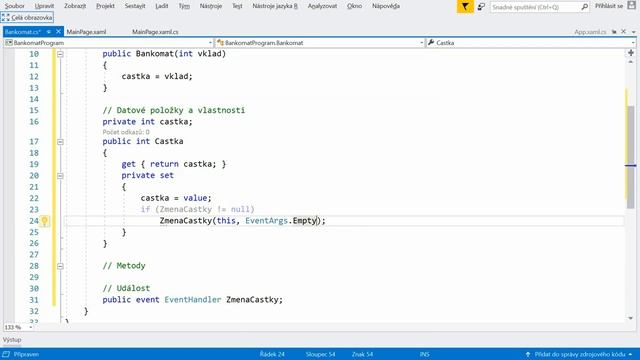This screenshot has width=640, height=360.
Task: Click the status bar icon beside Připraven
Action: pos(6,354)
